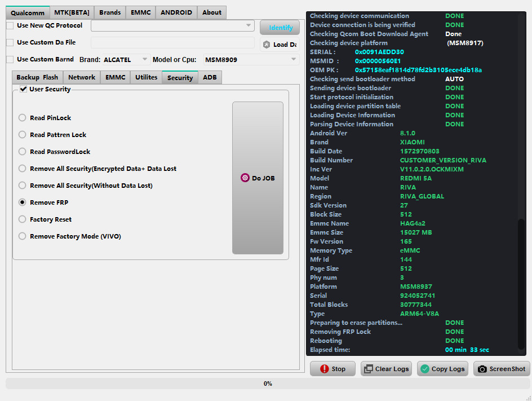Click the green Copy Logs icon
Viewport: 532px width, 401px height.
coord(425,369)
